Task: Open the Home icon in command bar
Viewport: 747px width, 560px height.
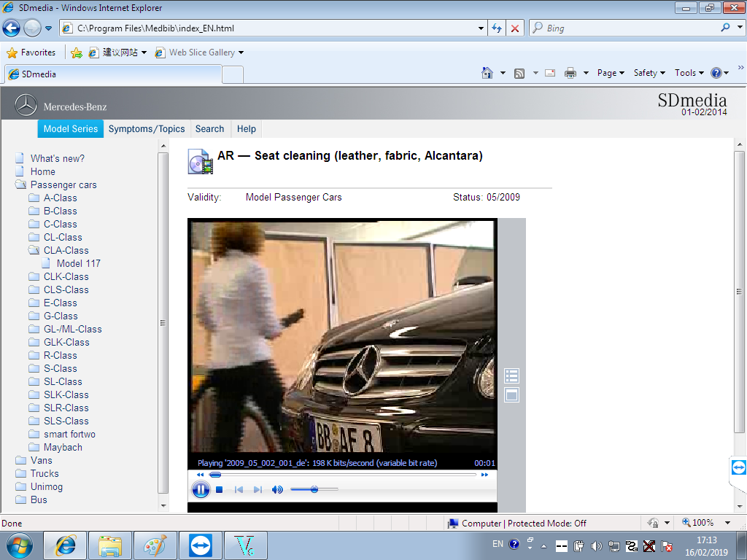Action: tap(487, 73)
